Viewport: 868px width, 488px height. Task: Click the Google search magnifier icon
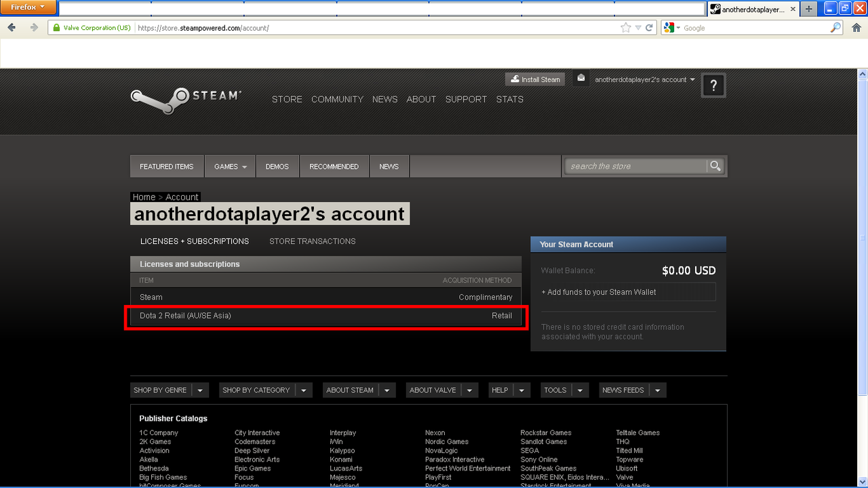835,28
